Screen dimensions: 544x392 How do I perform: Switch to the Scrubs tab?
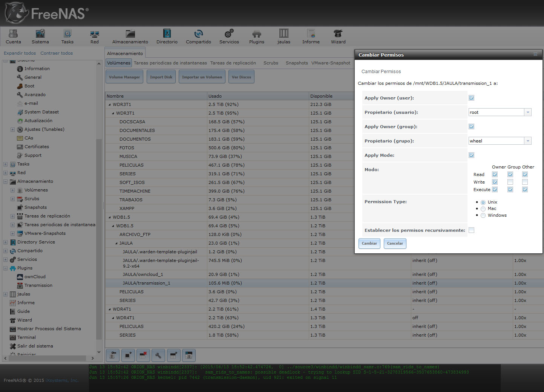[x=271, y=63]
